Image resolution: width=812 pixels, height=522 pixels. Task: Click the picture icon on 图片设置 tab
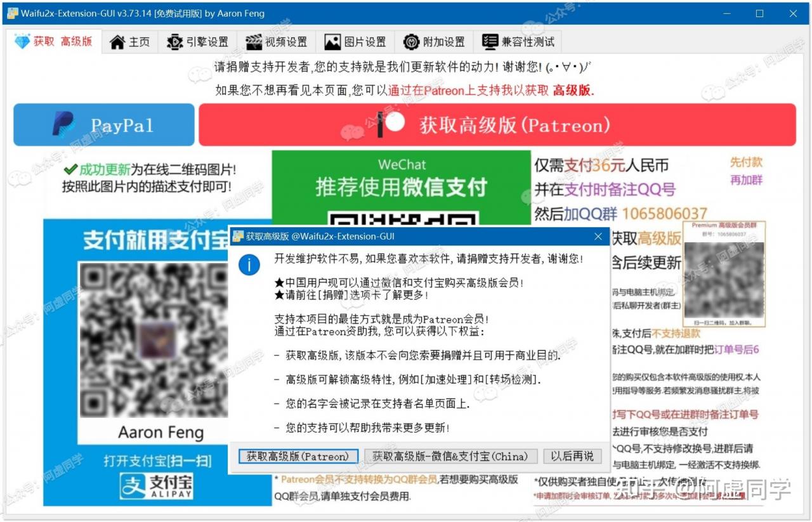[x=332, y=42]
